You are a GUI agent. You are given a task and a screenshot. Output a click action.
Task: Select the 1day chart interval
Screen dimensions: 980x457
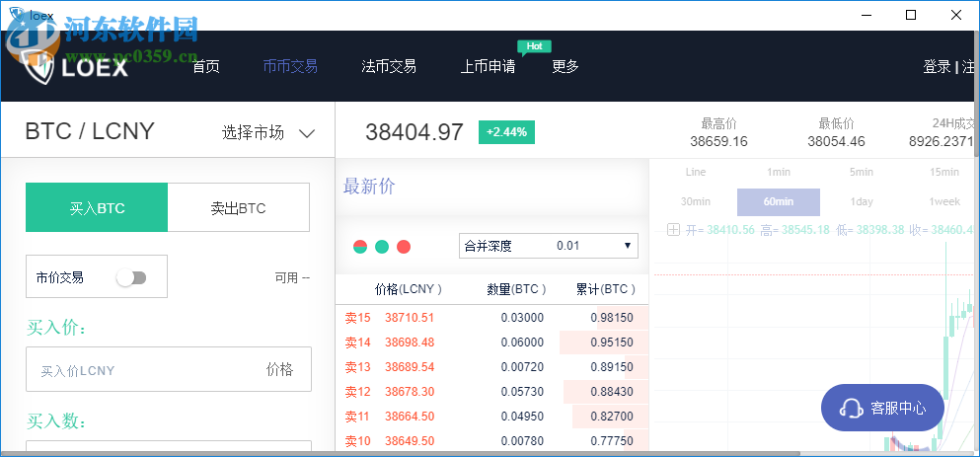point(862,202)
